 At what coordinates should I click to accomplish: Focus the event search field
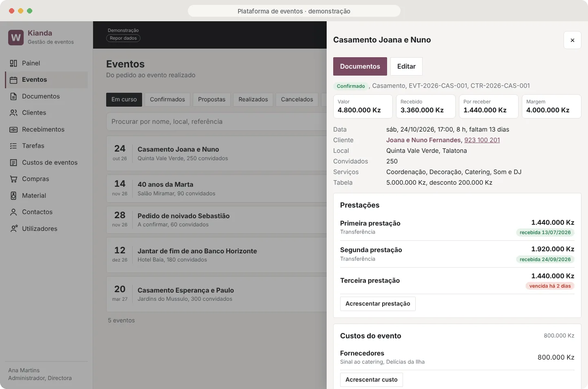click(x=216, y=122)
